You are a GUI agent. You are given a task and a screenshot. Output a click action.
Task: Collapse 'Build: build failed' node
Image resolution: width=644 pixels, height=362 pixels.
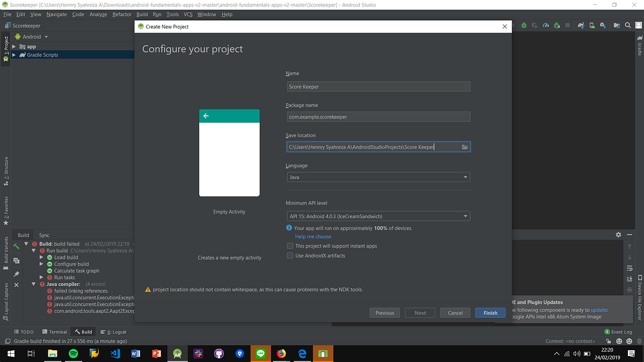(26, 244)
